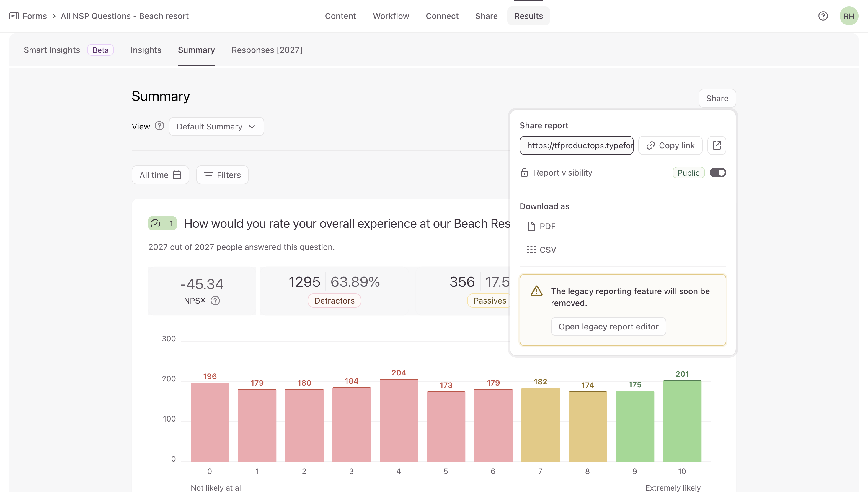Click the help question mark icon in header
Screen dimensions: 868x492
[823, 16]
